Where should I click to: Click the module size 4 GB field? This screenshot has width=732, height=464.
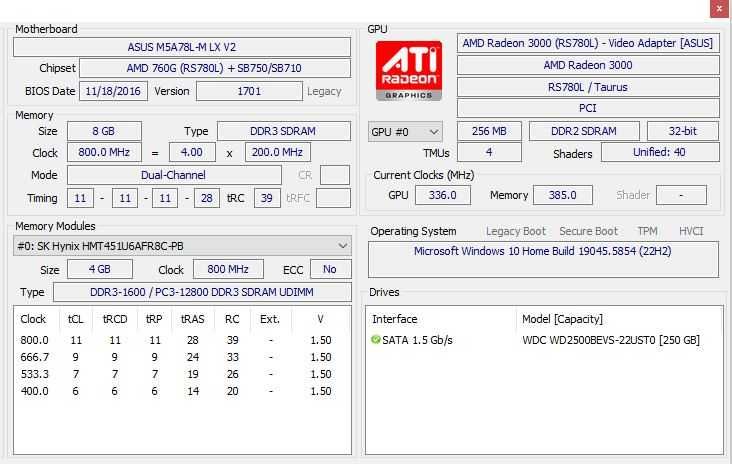(x=100, y=269)
